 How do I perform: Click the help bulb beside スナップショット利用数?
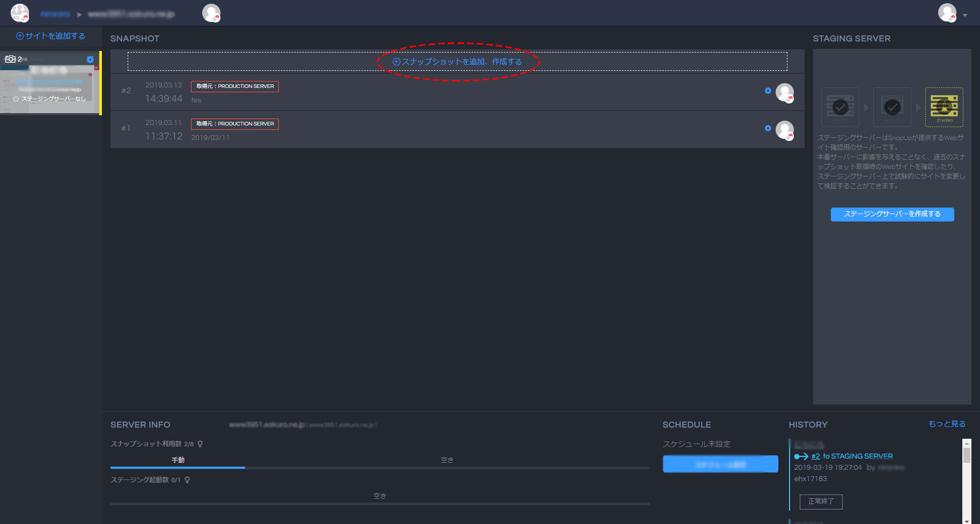point(200,444)
